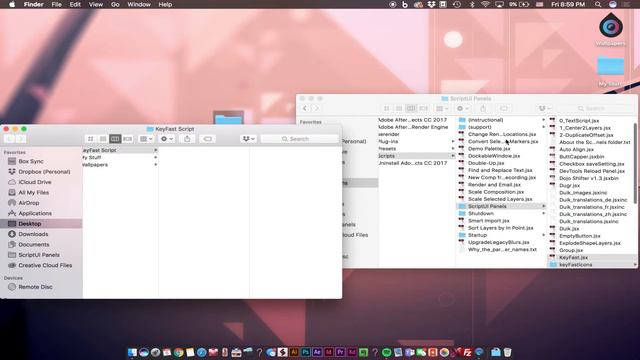This screenshot has height=360, width=640.
Task: Open the Trash in the Dock
Action: click(507, 352)
